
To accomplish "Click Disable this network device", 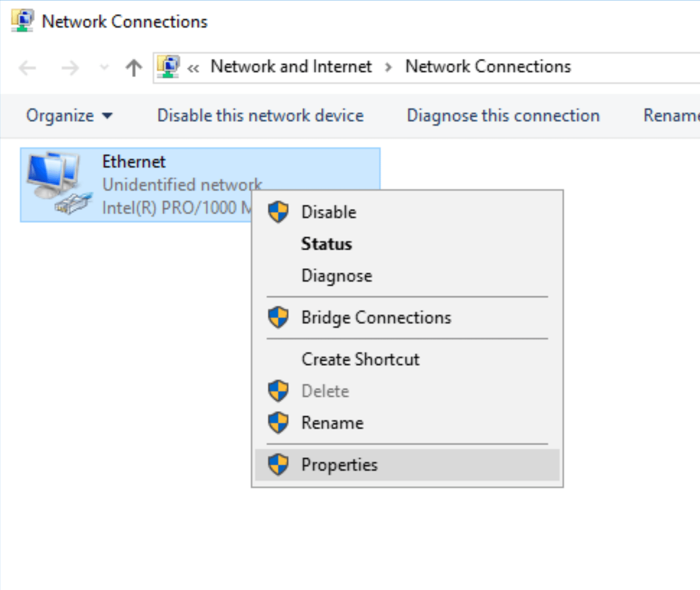I will click(260, 115).
